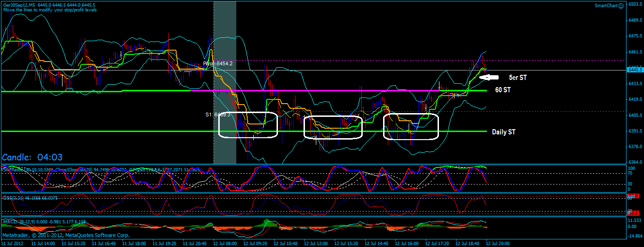Click the 12 Jul 08:00 time label
This screenshot has height=247, width=644.
pos(225,244)
